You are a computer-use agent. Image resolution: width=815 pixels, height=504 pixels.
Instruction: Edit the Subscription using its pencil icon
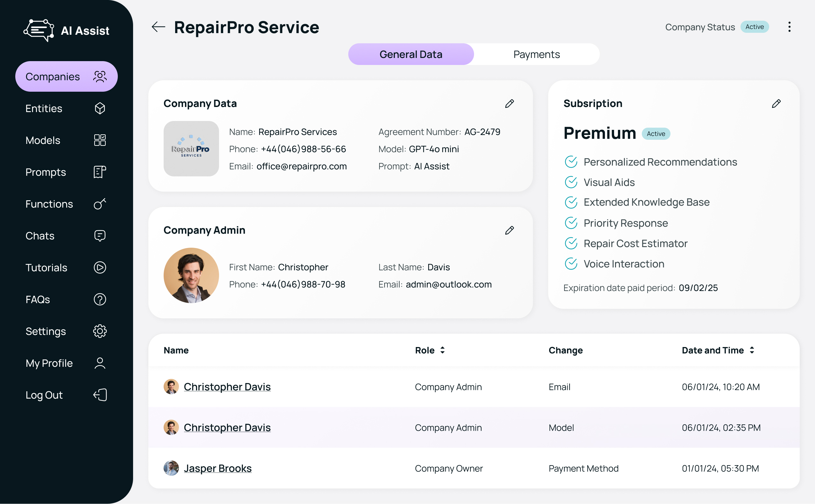pos(776,104)
